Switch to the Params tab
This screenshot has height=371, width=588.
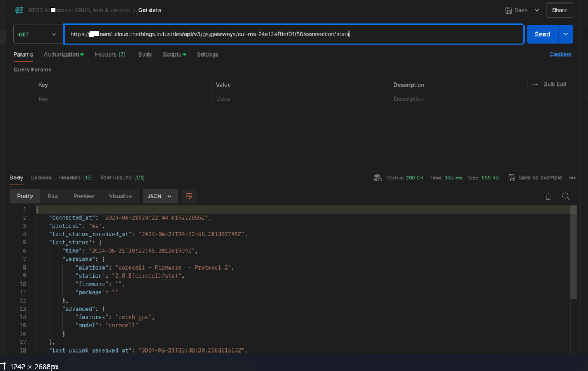(23, 54)
